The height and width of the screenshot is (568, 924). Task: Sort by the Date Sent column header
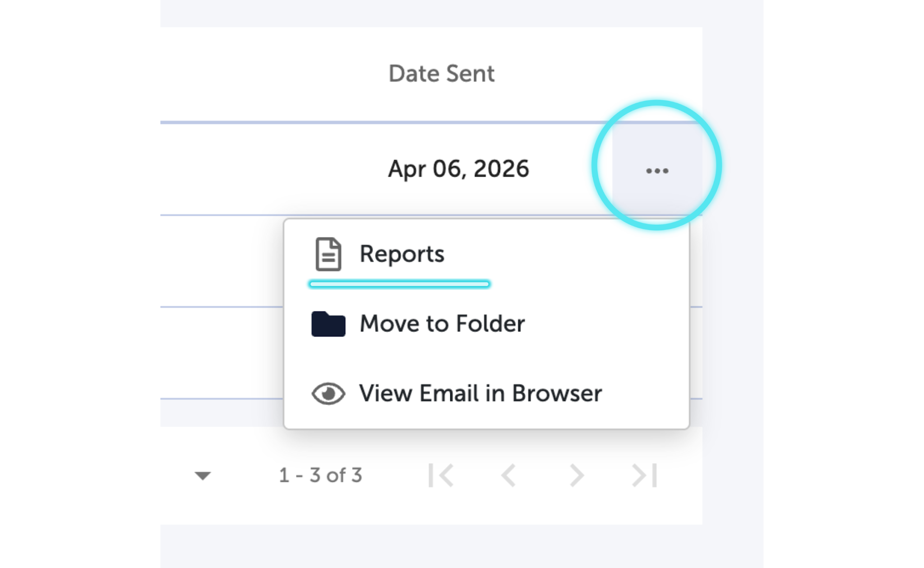441,74
